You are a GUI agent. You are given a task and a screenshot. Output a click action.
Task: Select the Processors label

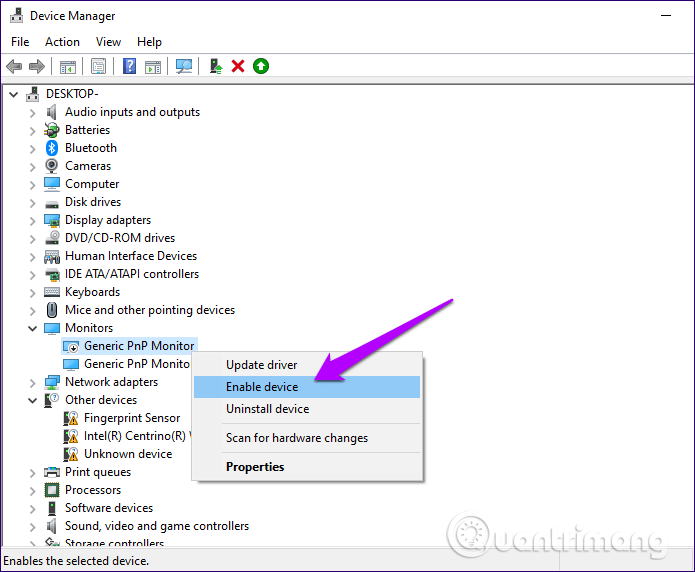93,490
